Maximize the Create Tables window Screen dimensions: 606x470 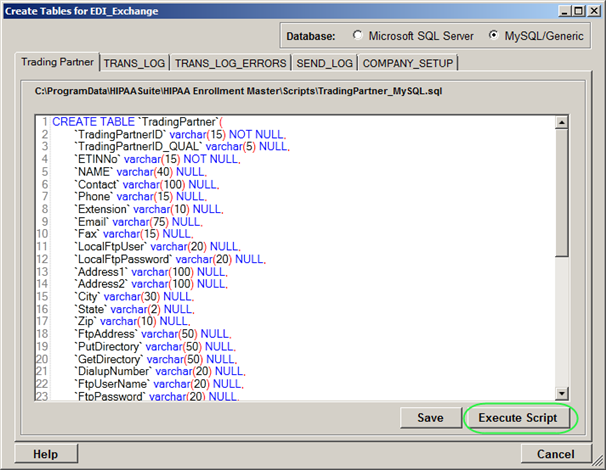(x=579, y=11)
